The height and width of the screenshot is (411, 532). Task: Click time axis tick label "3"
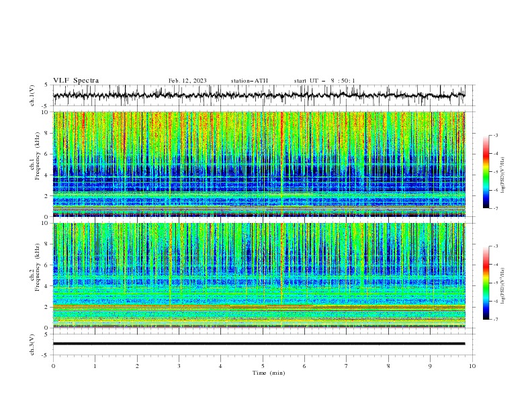(x=179, y=366)
